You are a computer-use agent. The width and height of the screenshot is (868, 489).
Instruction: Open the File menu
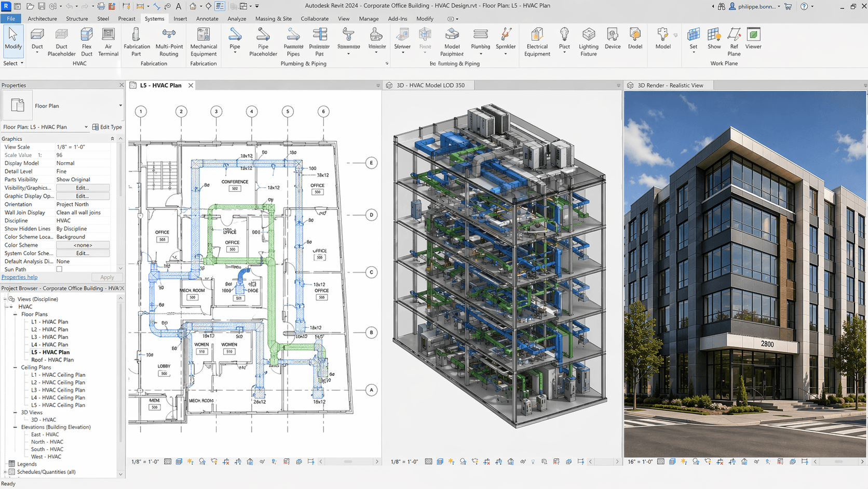point(11,19)
